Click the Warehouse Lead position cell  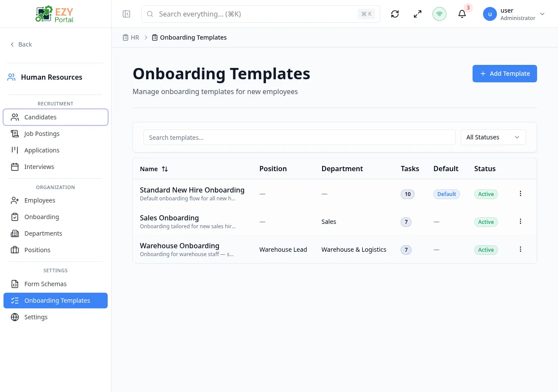pyautogui.click(x=283, y=250)
